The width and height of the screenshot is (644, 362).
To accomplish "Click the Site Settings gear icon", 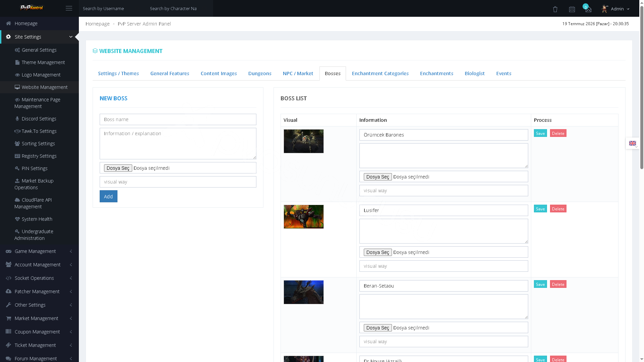I will pyautogui.click(x=8, y=37).
